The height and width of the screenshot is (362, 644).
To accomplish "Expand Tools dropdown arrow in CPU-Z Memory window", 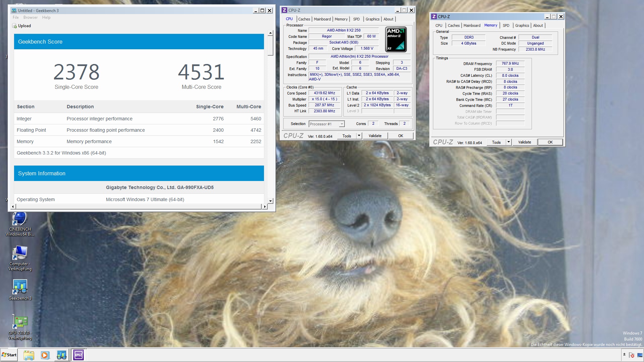I will tap(508, 142).
